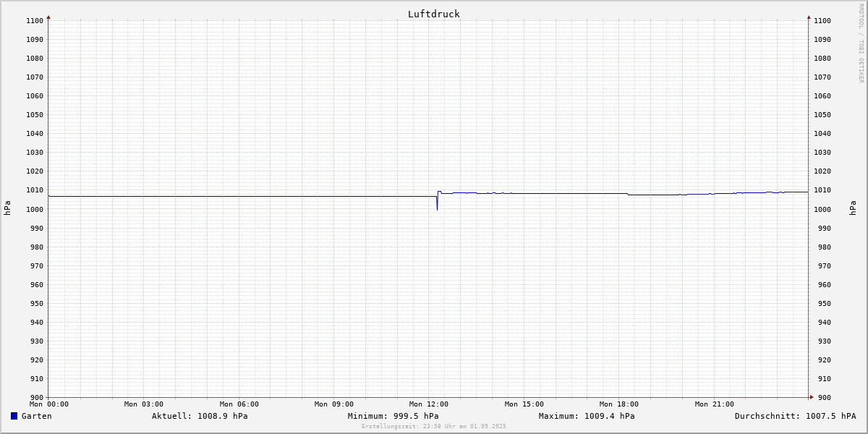Click the Mon 03:00 time axis label
868x434 pixels.
(144, 404)
